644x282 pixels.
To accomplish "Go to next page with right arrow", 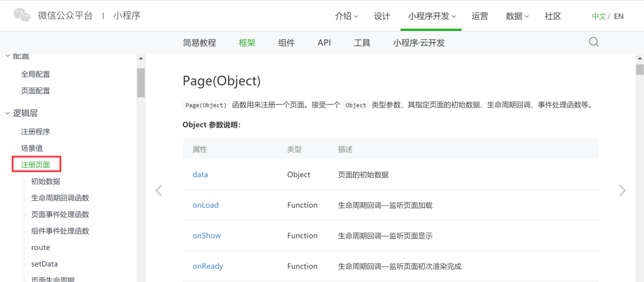I will pyautogui.click(x=622, y=191).
